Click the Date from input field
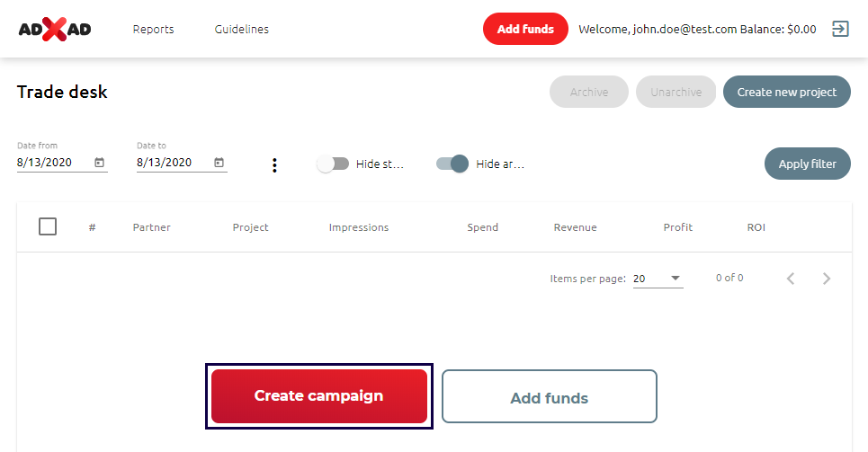The height and width of the screenshot is (452, 868). [x=52, y=163]
